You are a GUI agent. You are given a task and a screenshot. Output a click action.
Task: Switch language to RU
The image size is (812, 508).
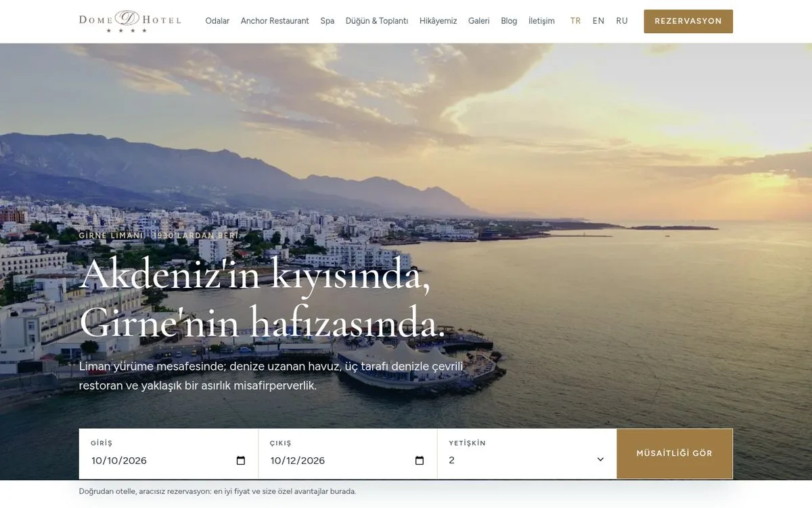[622, 21]
